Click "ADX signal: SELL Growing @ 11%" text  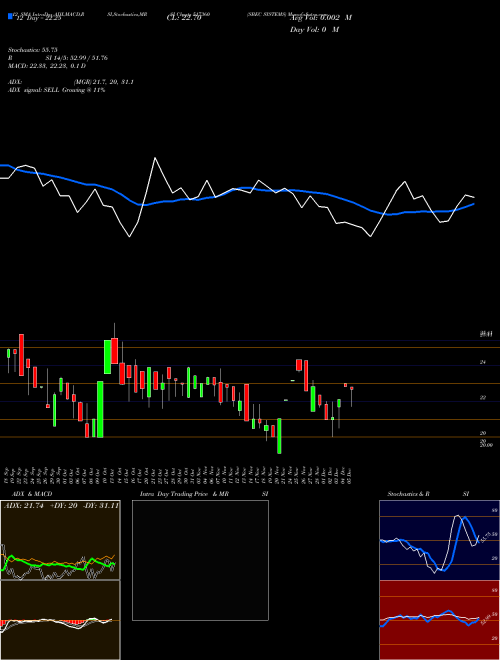(56, 90)
